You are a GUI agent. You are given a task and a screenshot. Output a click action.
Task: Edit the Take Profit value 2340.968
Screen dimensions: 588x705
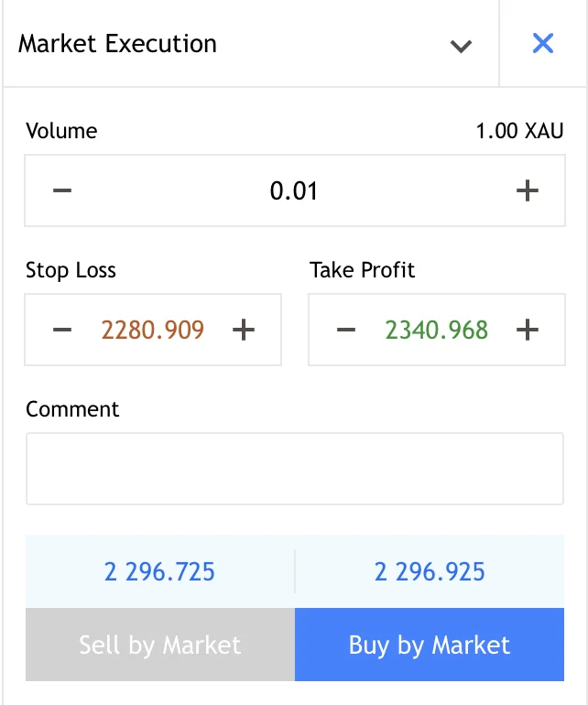click(437, 330)
